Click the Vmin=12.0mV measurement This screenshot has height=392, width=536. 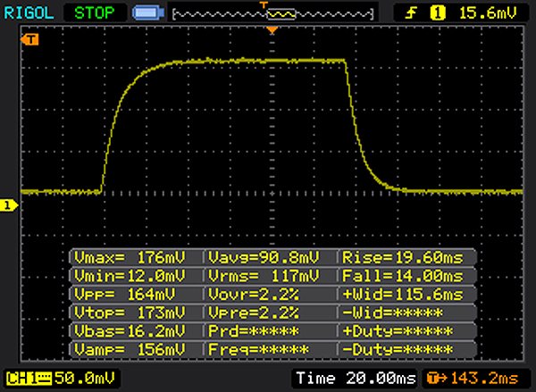pos(130,275)
